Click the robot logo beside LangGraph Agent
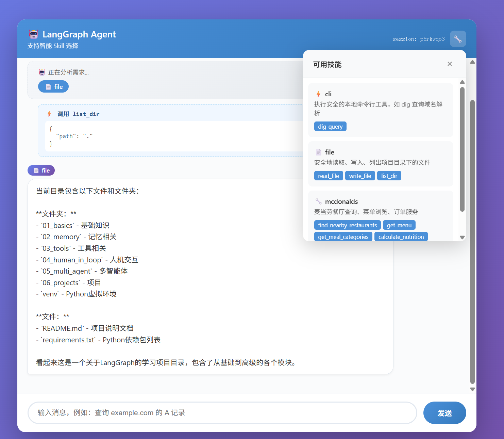The image size is (504, 439). [34, 34]
